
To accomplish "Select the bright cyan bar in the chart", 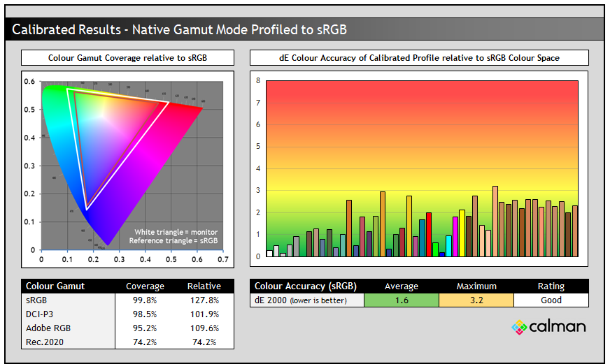I will [448, 246].
